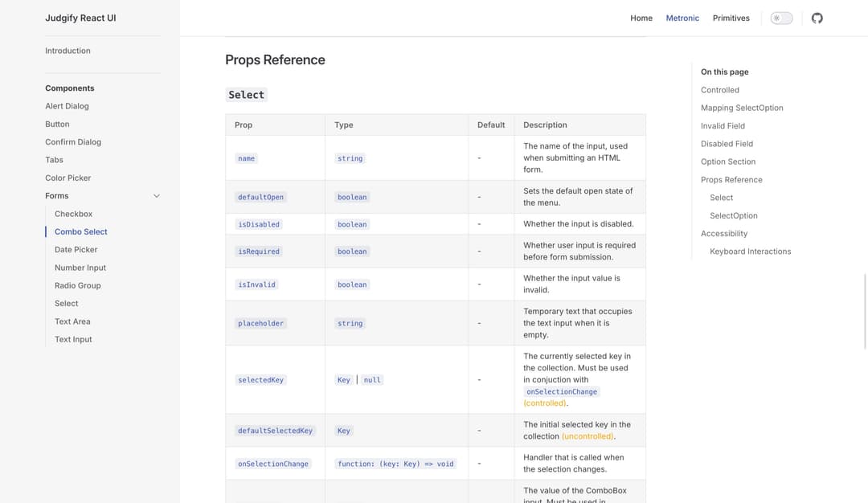The height and width of the screenshot is (503, 868).
Task: Click the Judgify React UI logo title
Action: point(80,18)
